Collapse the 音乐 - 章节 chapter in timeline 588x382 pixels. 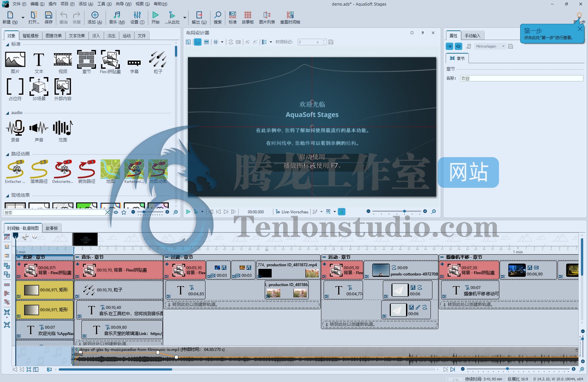(77, 257)
